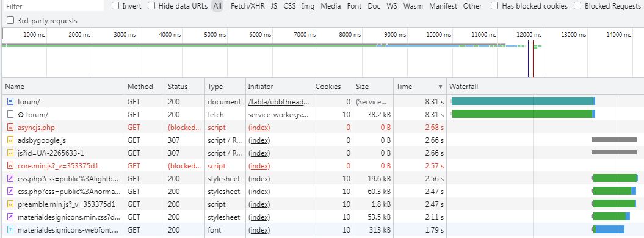Viewport: 644px width, 238px height.
Task: Filter requests by JS type
Action: (x=274, y=6)
